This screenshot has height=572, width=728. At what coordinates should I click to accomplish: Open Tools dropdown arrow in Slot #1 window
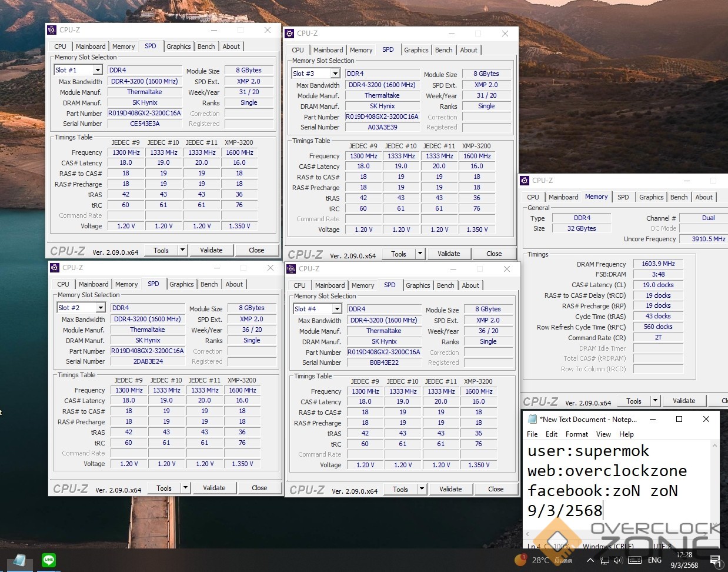pos(182,250)
